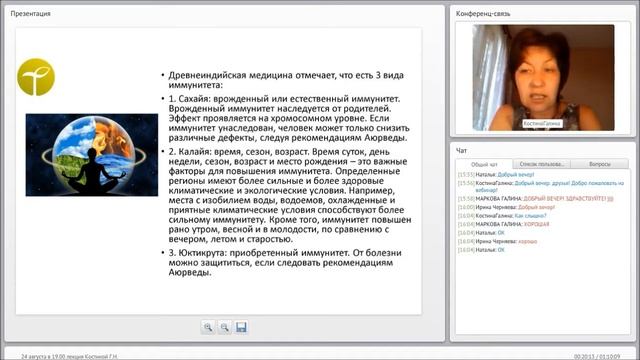
Task: Select the Конференц-связь panel title
Action: tap(483, 13)
